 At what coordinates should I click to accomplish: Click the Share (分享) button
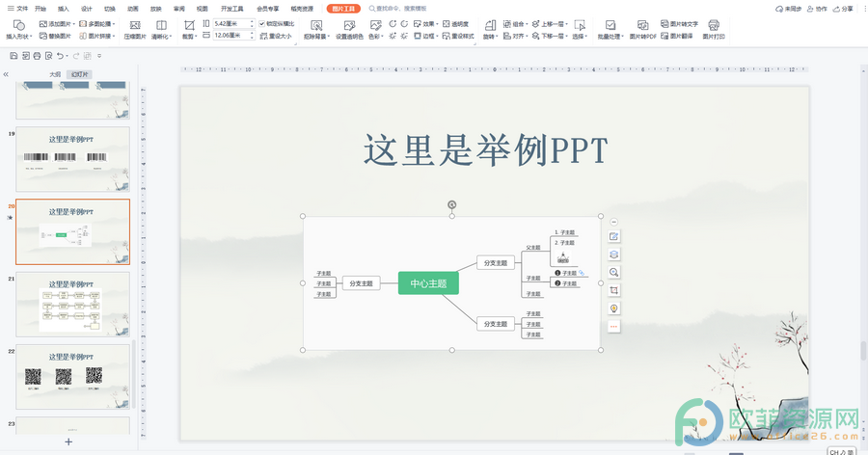tap(843, 9)
